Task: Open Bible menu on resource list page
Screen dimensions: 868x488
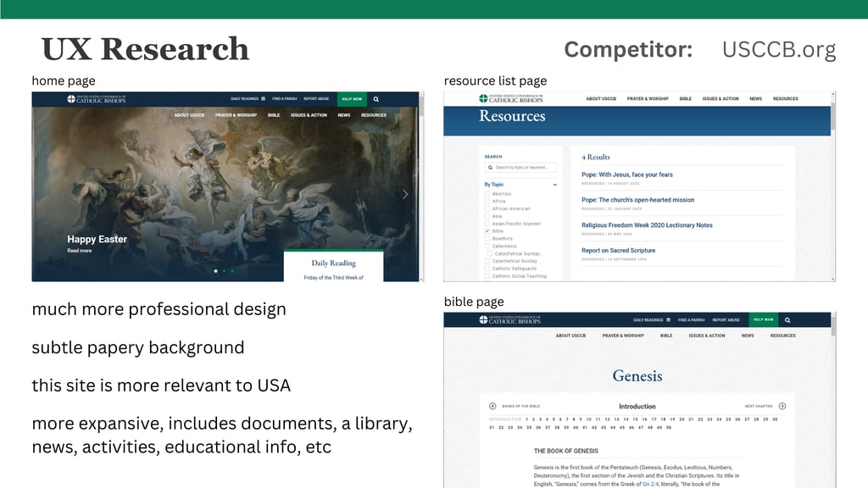Action: click(685, 98)
